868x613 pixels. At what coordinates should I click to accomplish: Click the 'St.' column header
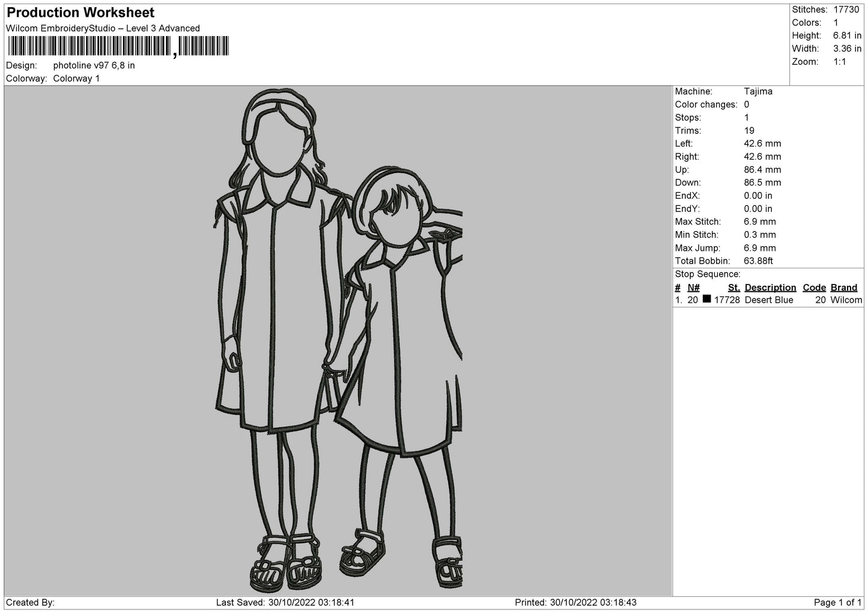733,288
